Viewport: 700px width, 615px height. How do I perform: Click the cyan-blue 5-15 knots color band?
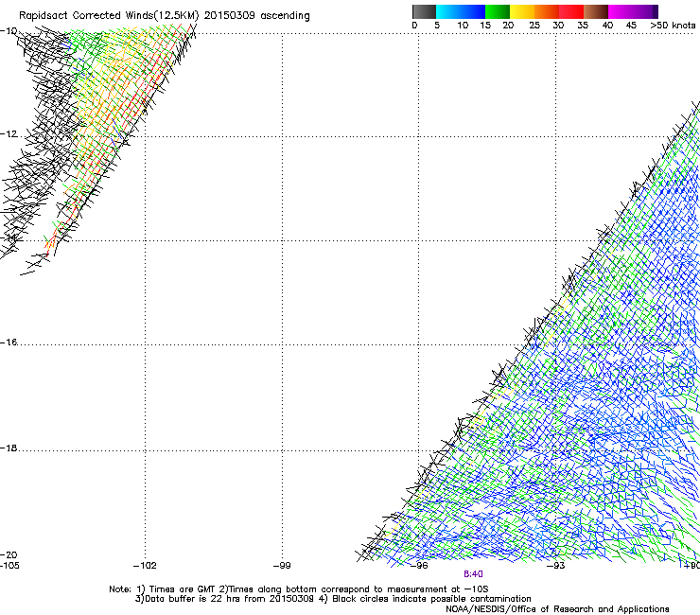[x=461, y=11]
